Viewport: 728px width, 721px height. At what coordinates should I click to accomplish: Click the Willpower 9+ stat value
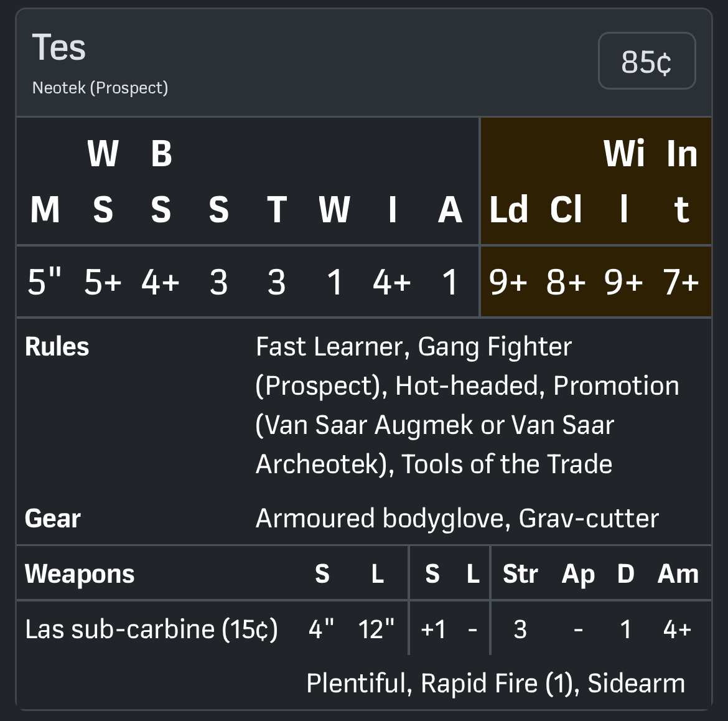pos(623,282)
